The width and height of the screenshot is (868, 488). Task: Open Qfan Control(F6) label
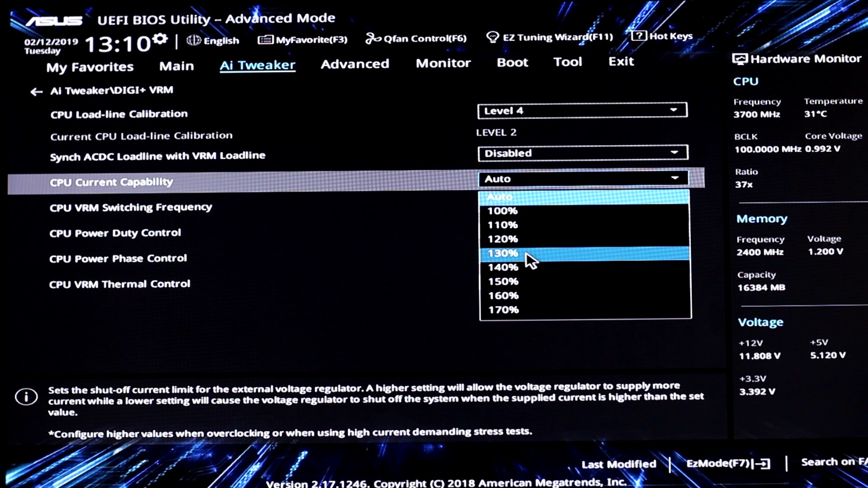425,38
